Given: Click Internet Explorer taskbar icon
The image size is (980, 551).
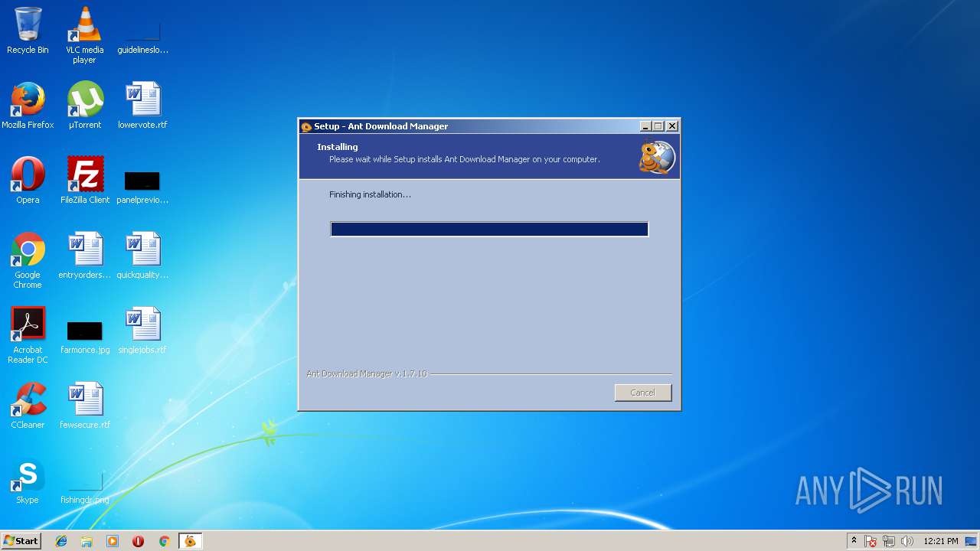Looking at the screenshot, I should (x=61, y=541).
